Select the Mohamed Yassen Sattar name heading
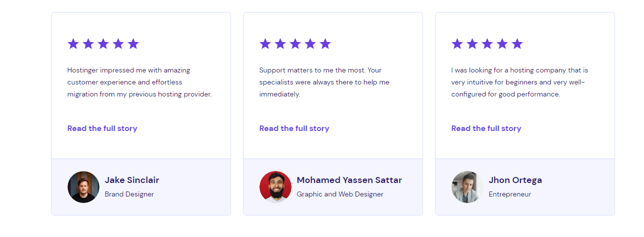 click(x=349, y=180)
